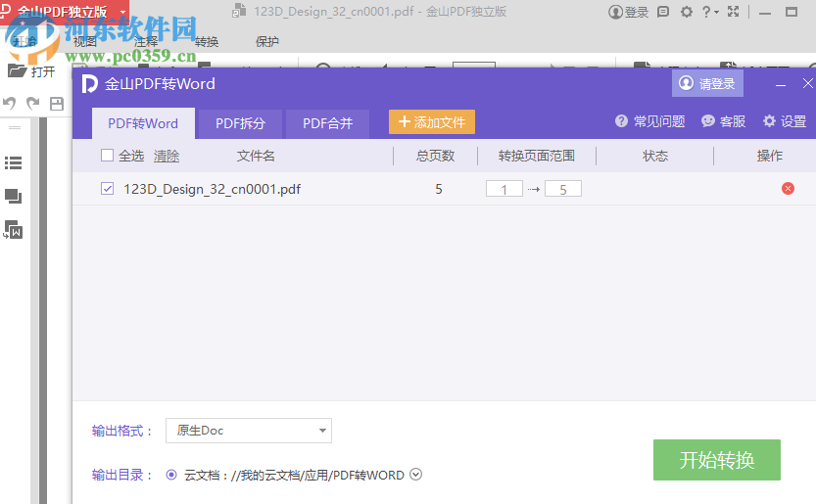
Task: Uncheck the 123D_Design_32_cn0001.pdf checkbox
Action: coord(107,189)
